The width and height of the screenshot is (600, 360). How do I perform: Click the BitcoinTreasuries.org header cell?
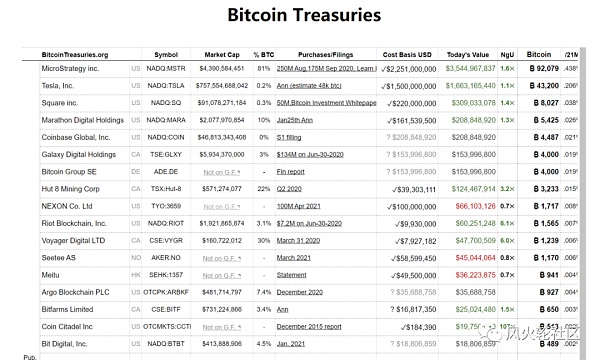click(x=75, y=55)
